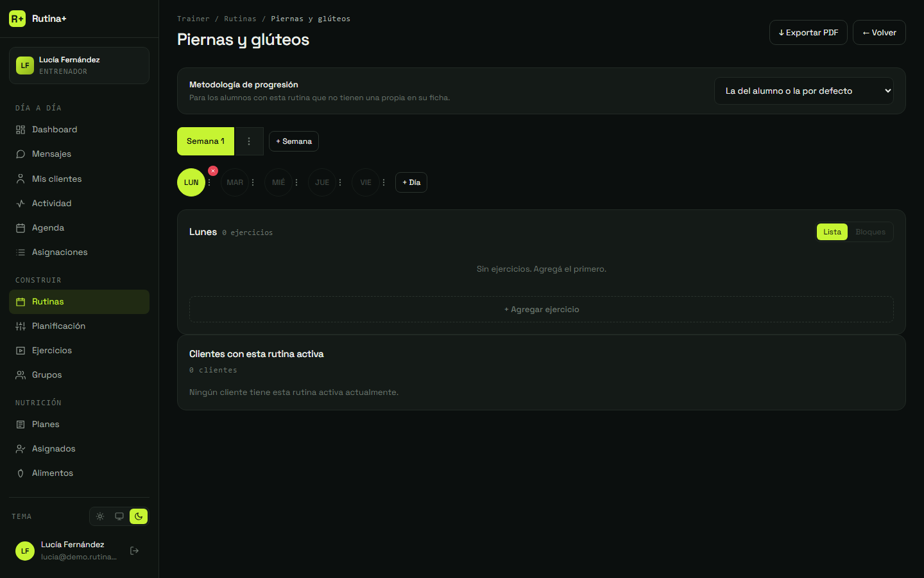
Task: Click + Agregar ejercicio
Action: [542, 310]
